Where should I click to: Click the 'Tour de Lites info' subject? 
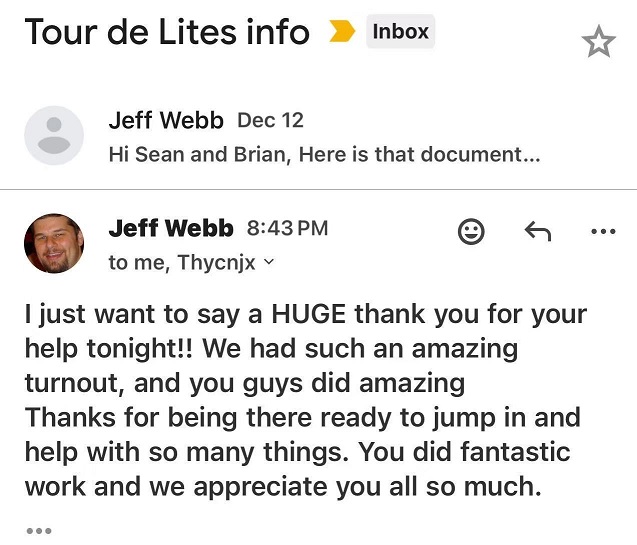[x=167, y=32]
